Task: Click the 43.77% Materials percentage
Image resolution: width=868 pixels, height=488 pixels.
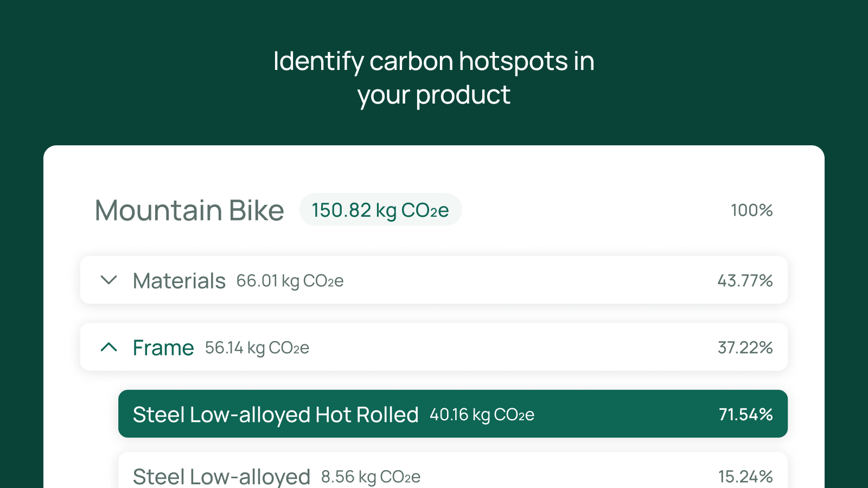Action: (x=745, y=281)
